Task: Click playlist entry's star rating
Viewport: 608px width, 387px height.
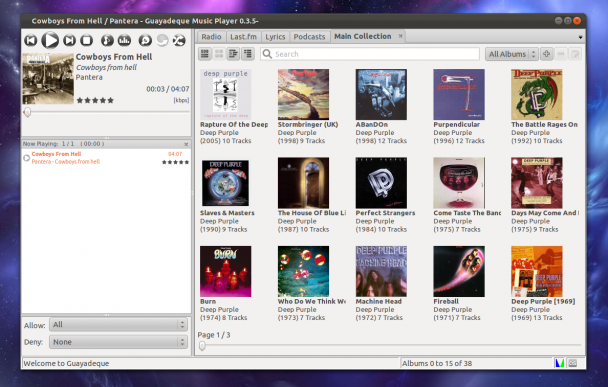Action: (175, 162)
